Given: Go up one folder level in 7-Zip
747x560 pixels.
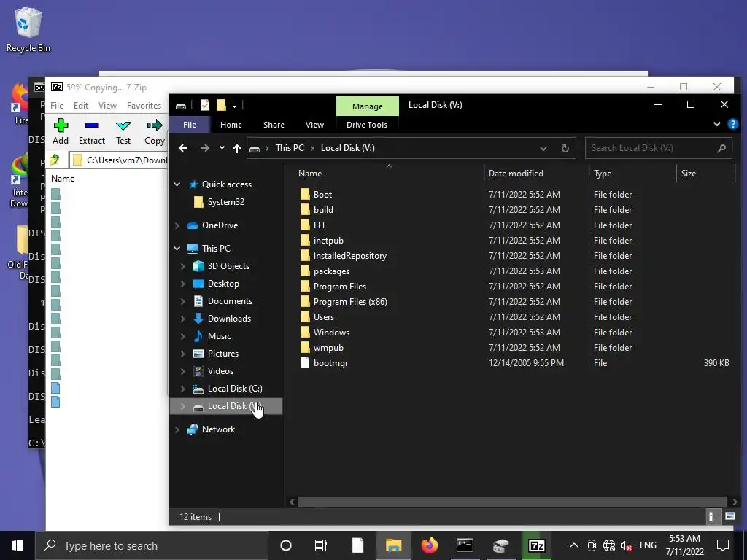Looking at the screenshot, I should pos(55,160).
